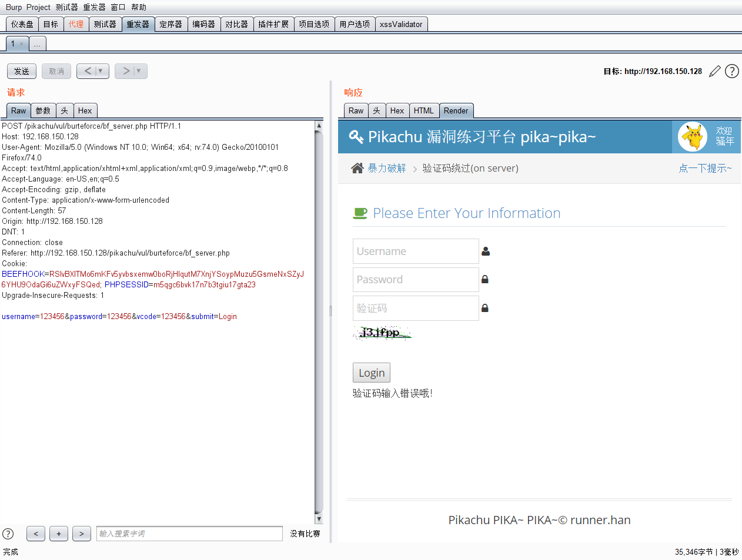
Task: Click request scrollbar down arrow
Action: click(x=319, y=519)
